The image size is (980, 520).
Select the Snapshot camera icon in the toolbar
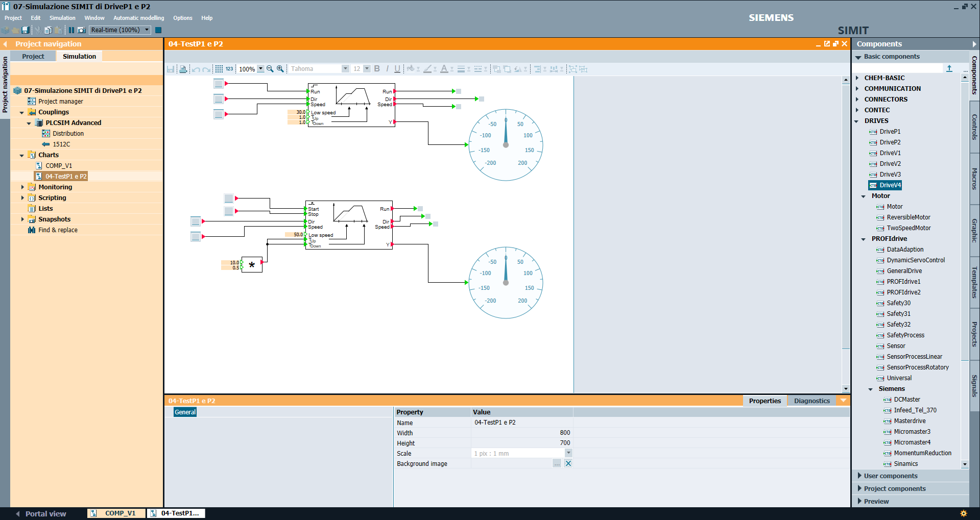click(82, 30)
